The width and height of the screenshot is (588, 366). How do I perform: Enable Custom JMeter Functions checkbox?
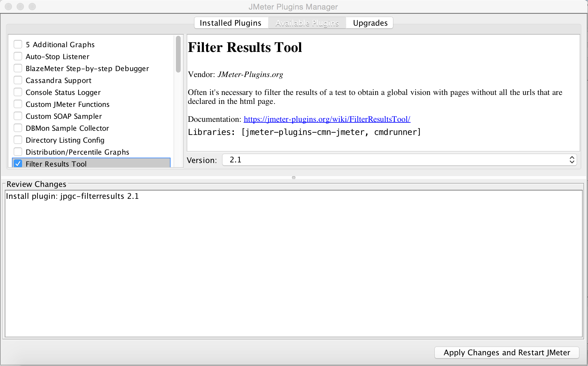click(x=18, y=104)
